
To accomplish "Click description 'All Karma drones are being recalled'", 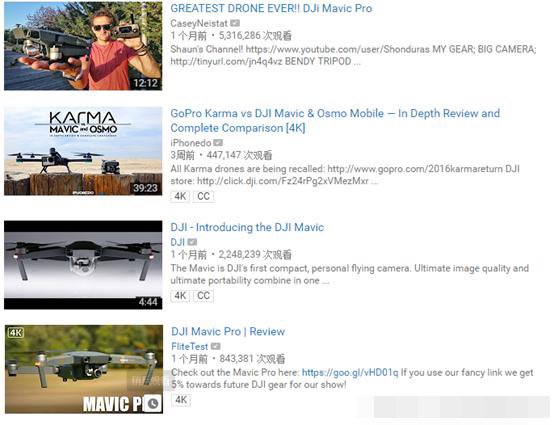I will 345,175.
